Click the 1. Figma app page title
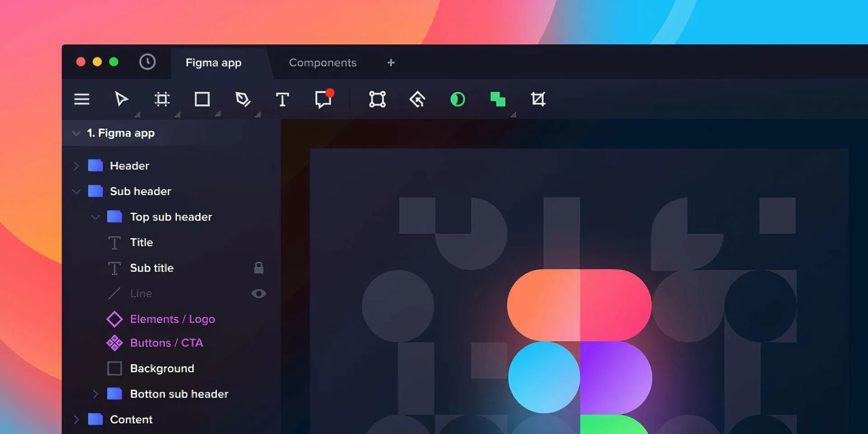This screenshot has width=868, height=434. coord(121,133)
